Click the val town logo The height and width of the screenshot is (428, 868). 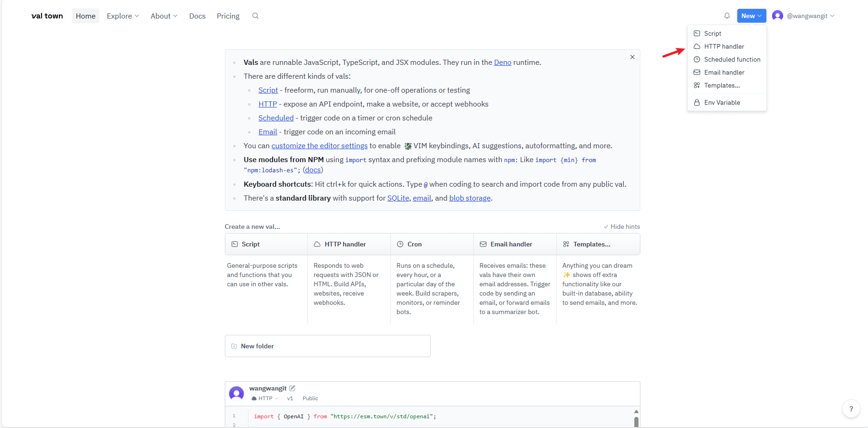click(47, 16)
